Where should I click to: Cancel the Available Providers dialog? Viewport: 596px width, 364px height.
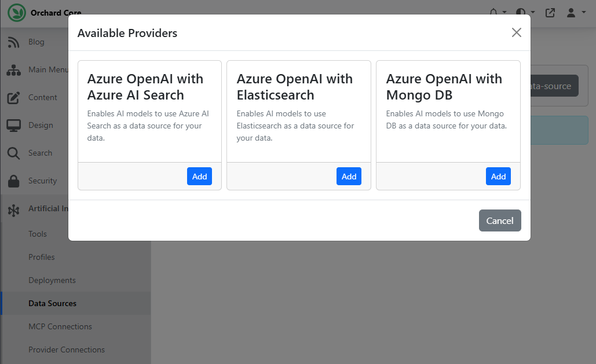tap(500, 220)
